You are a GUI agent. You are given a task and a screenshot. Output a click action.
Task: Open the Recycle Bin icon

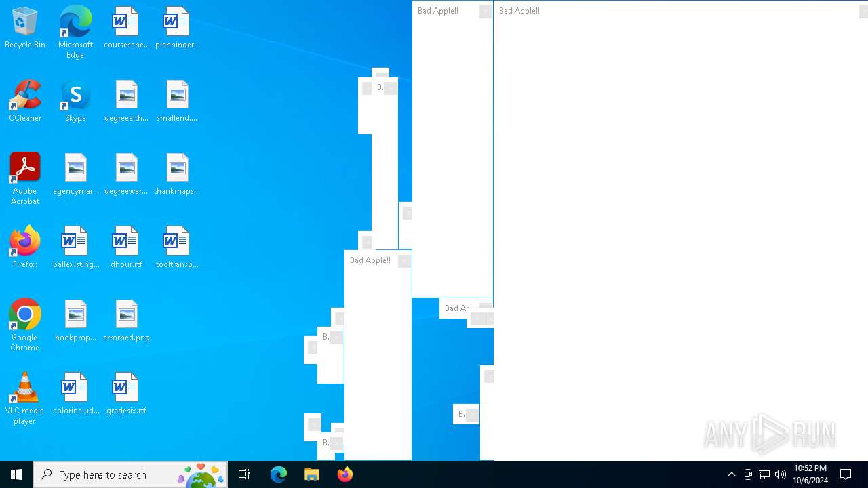click(24, 28)
